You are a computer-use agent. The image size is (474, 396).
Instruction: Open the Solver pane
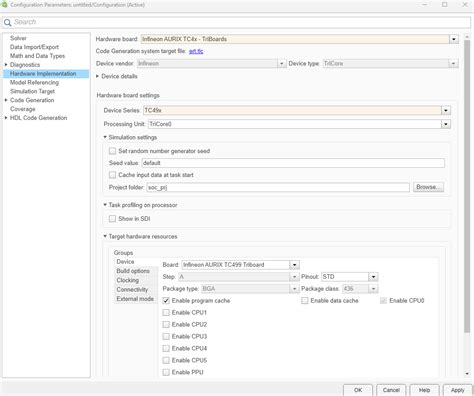(x=18, y=38)
